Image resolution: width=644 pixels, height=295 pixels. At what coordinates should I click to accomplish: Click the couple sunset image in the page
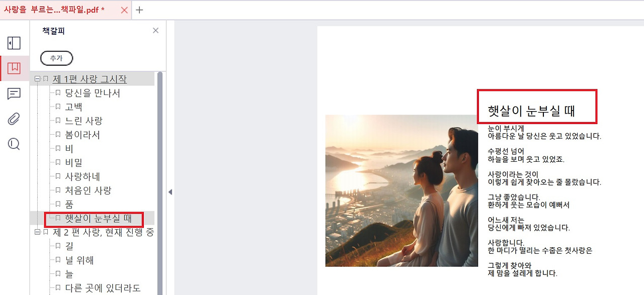[401, 190]
